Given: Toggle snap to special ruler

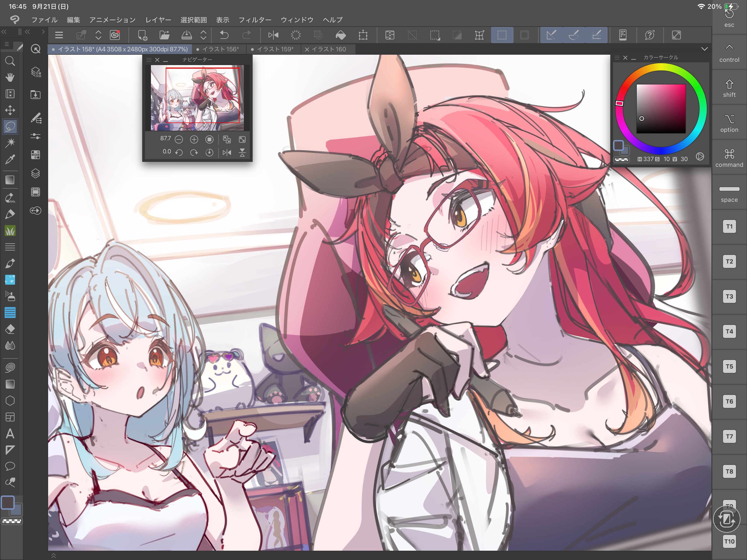Looking at the screenshot, I should pyautogui.click(x=574, y=35).
